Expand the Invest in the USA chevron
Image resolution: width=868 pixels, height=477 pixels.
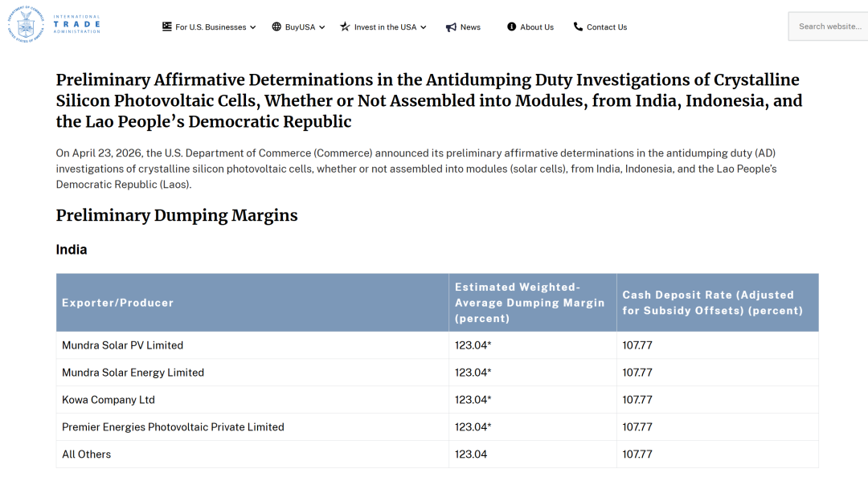(424, 27)
